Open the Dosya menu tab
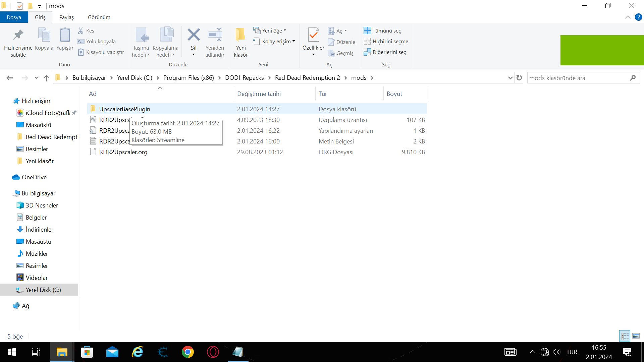This screenshot has width=644, height=362. [14, 17]
